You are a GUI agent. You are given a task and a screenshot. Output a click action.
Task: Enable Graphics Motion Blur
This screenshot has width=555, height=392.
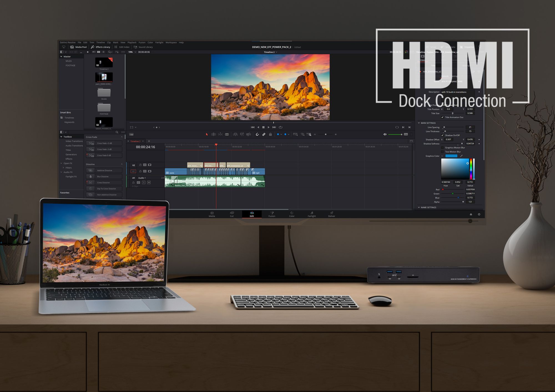[x=442, y=148]
